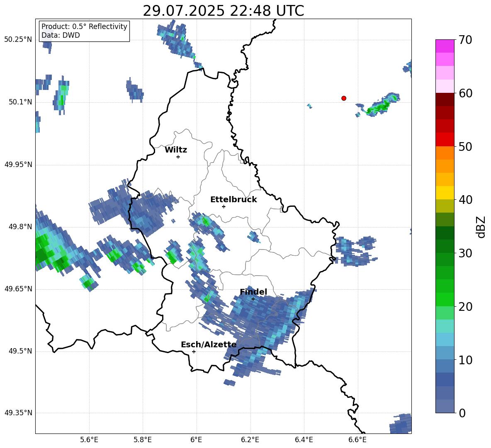Click the 6.2°E longitude label
The image size is (491, 448).
(x=250, y=440)
